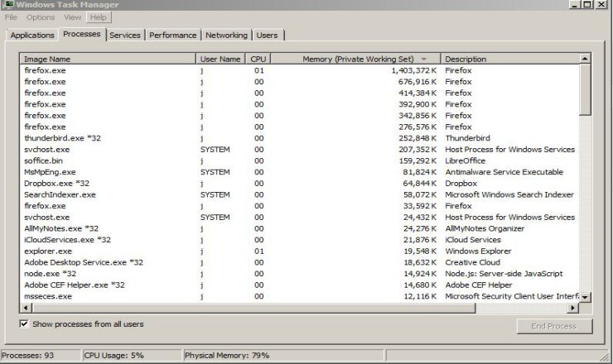Viewport: 613px width, 364px height.
Task: Switch to the Applications tab
Action: (x=32, y=35)
